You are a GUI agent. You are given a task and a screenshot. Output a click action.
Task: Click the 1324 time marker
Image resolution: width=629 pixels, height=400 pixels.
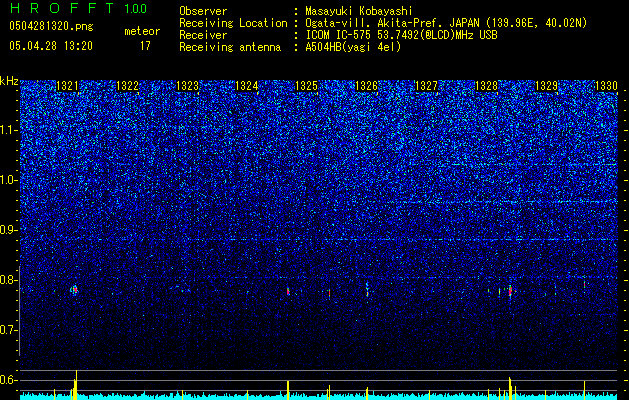[246, 86]
